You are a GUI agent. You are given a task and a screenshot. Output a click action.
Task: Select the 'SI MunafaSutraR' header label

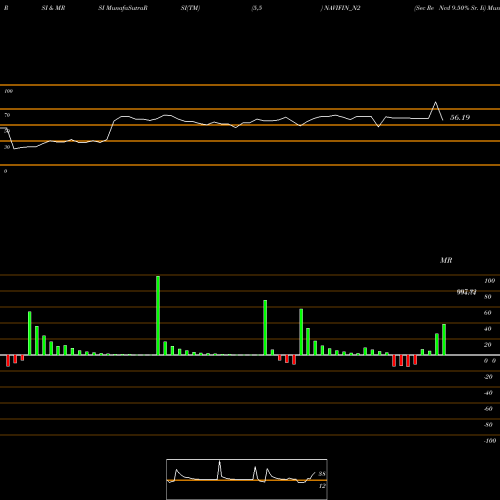click(123, 8)
